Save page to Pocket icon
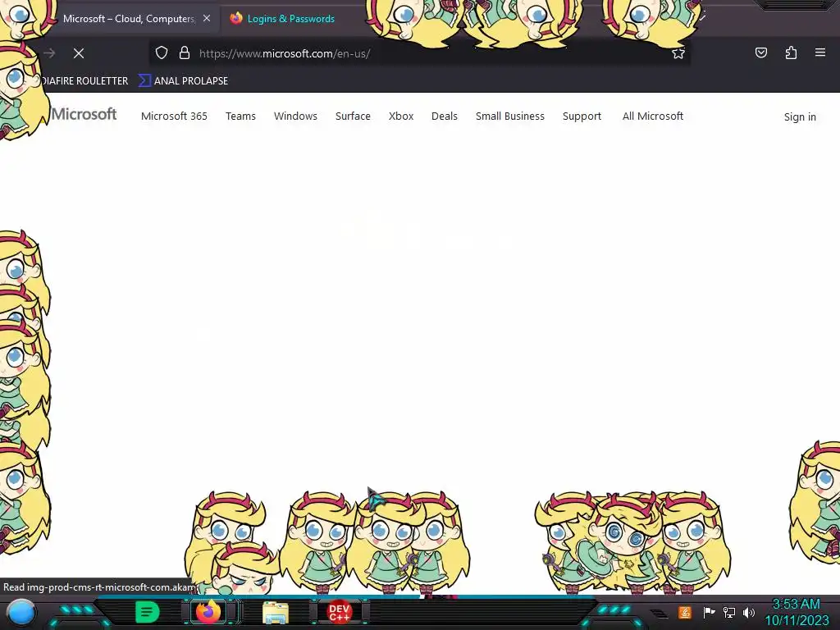This screenshot has height=630, width=840. point(760,52)
